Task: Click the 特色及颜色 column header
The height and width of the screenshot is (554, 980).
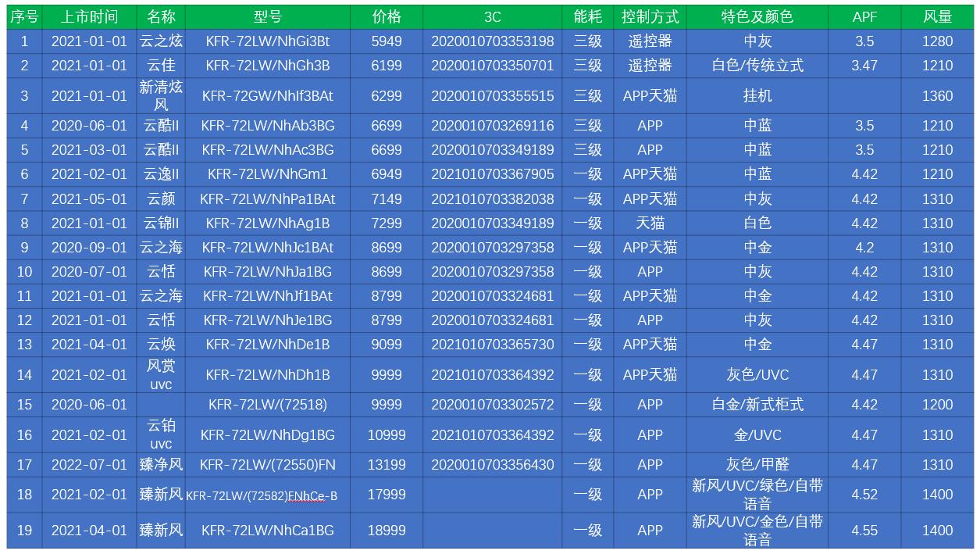Action: tap(757, 14)
